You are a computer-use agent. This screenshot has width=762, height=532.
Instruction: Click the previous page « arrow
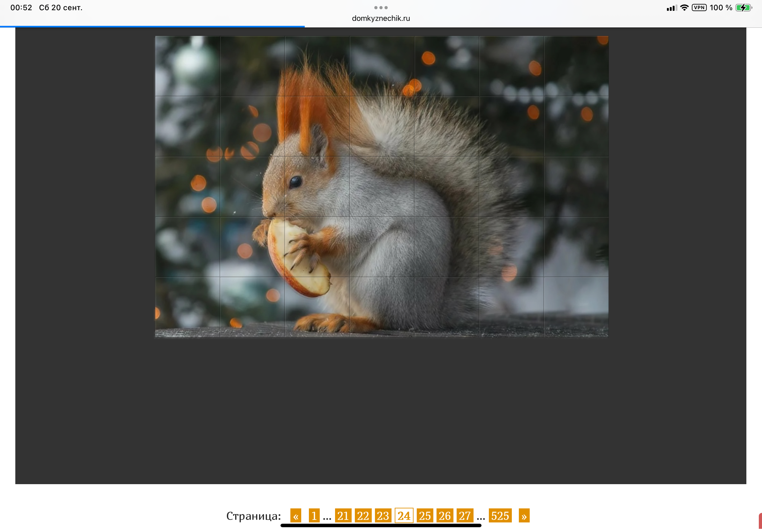pyautogui.click(x=295, y=516)
